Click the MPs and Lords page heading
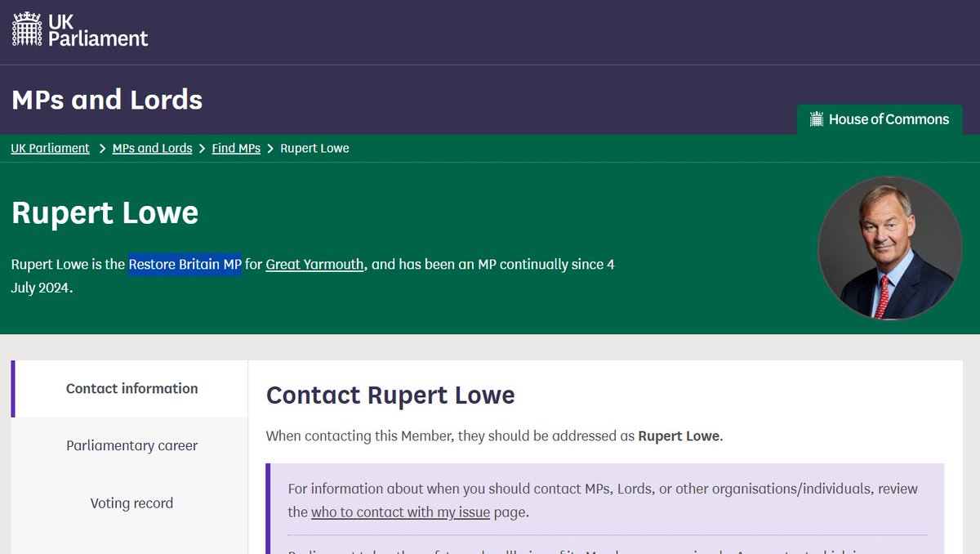This screenshot has height=554, width=980. (x=107, y=100)
